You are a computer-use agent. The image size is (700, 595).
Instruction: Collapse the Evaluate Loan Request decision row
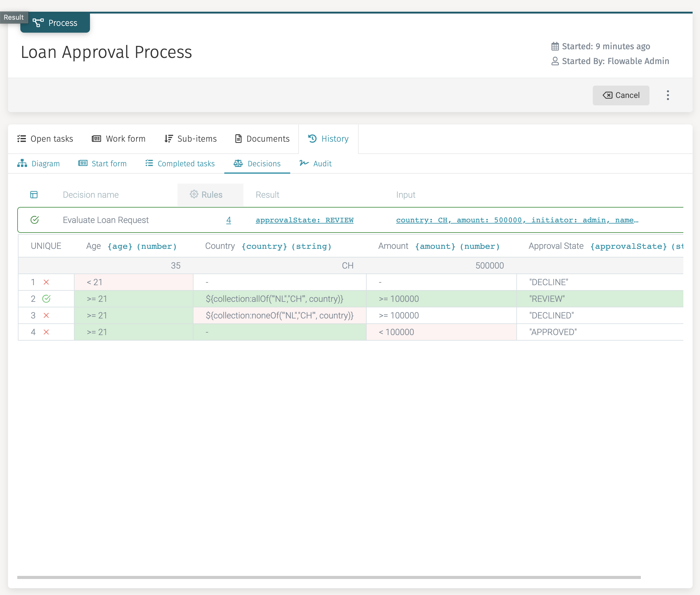coord(106,220)
